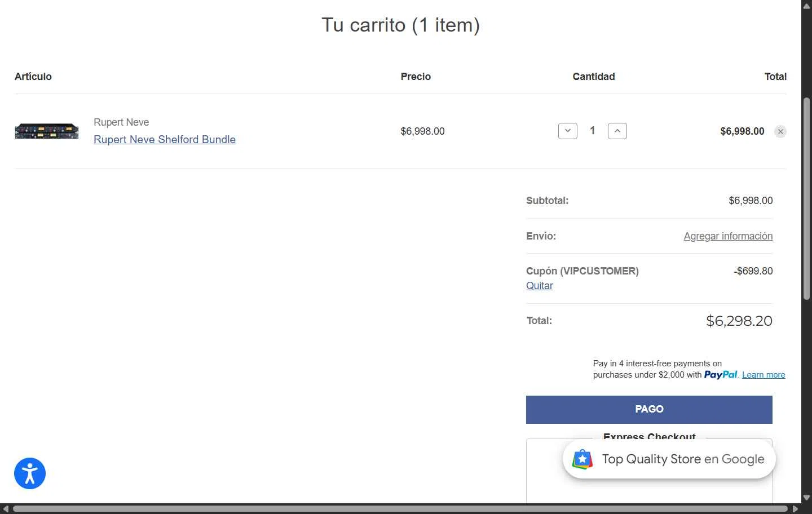Click the Tu carrito (1 item) heading

[x=400, y=25]
